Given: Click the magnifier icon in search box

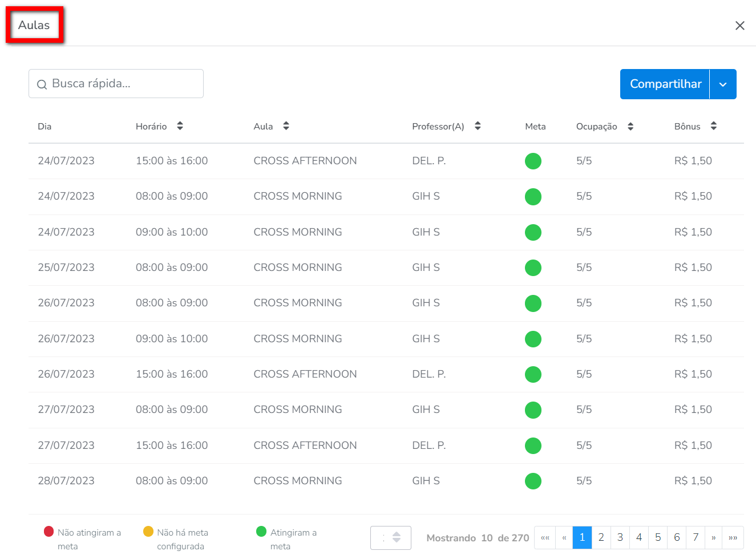Looking at the screenshot, I should coord(42,84).
